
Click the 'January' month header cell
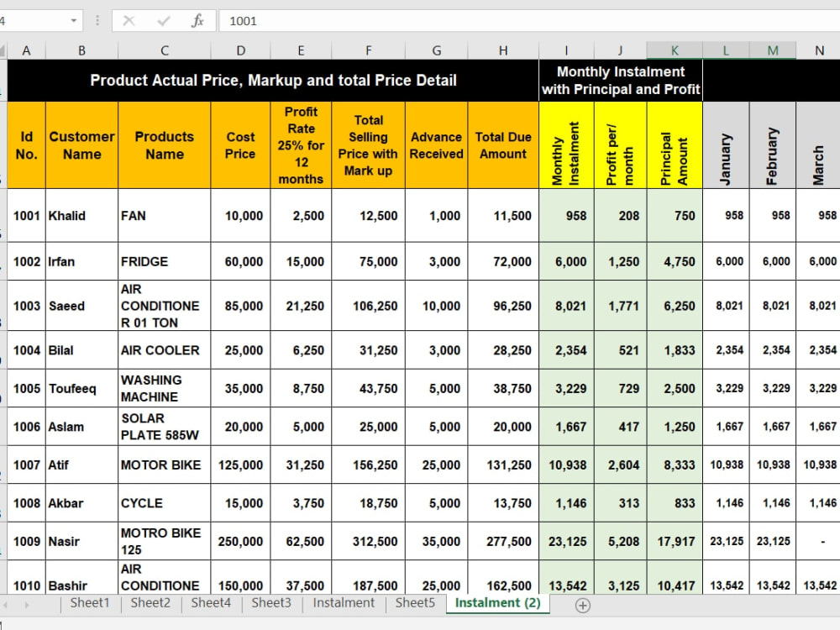click(726, 145)
